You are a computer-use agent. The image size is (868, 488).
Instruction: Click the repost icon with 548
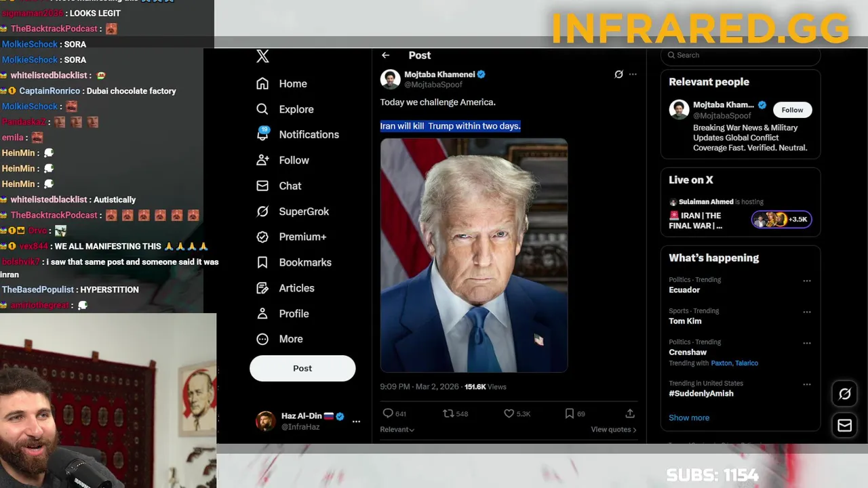tap(448, 413)
